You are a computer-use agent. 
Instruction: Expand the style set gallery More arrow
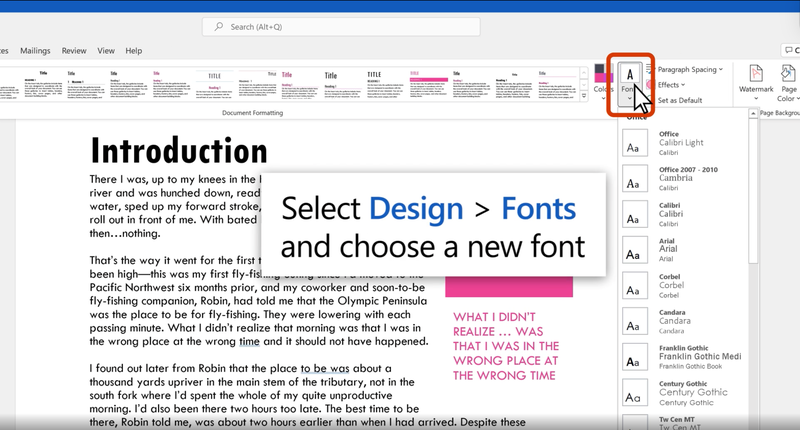tap(584, 95)
